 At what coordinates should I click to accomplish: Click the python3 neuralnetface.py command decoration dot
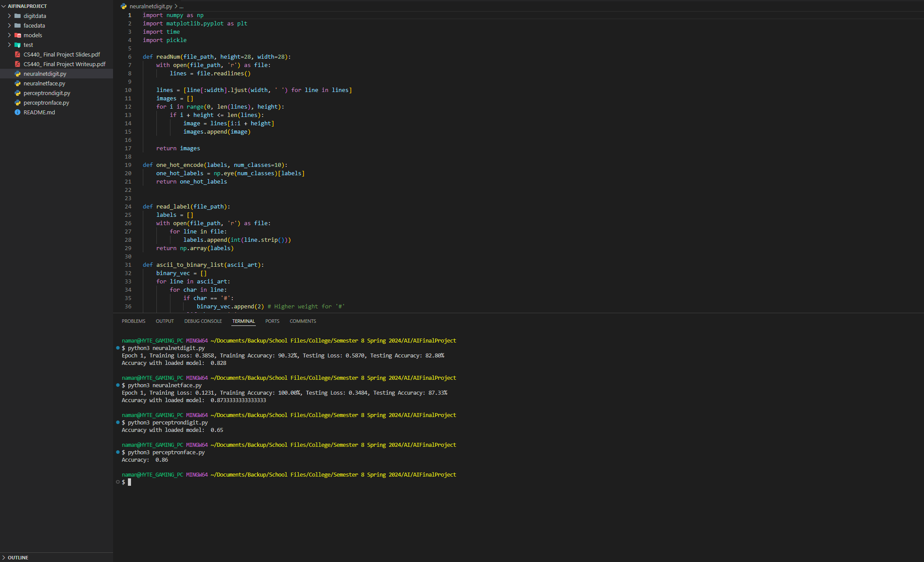(118, 385)
